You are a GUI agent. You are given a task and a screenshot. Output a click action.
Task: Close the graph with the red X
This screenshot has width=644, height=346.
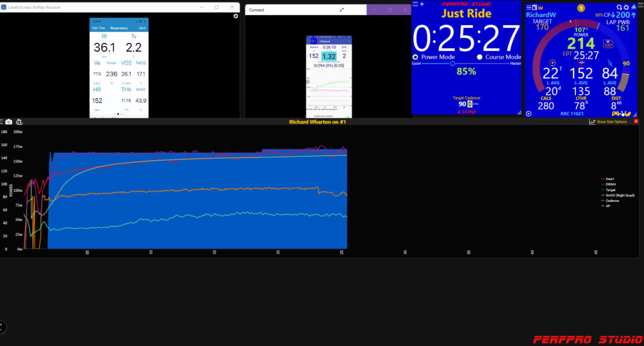(636, 121)
